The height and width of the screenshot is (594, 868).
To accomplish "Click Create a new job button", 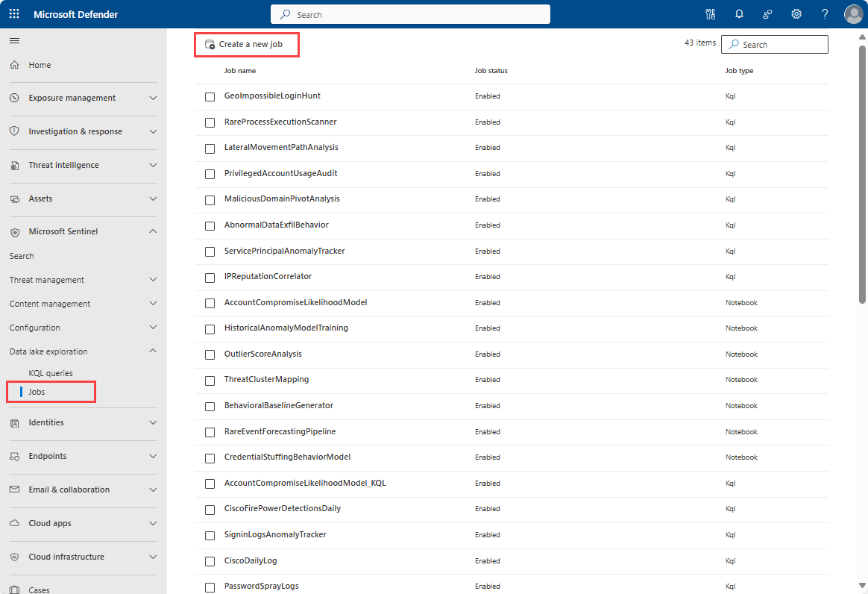I will click(x=244, y=44).
